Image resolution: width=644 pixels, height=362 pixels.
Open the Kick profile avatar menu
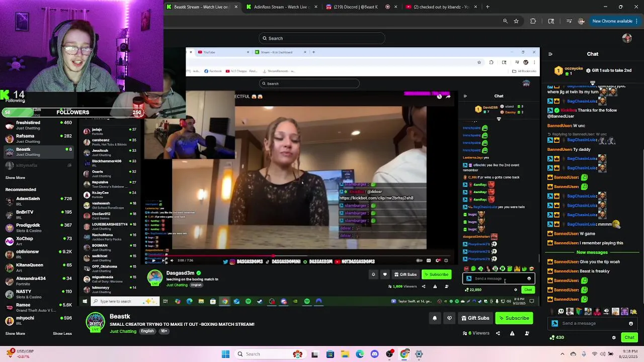627,38
